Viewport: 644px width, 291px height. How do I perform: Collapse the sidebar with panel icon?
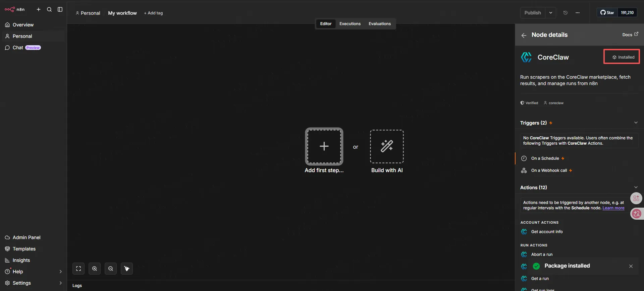tap(60, 9)
